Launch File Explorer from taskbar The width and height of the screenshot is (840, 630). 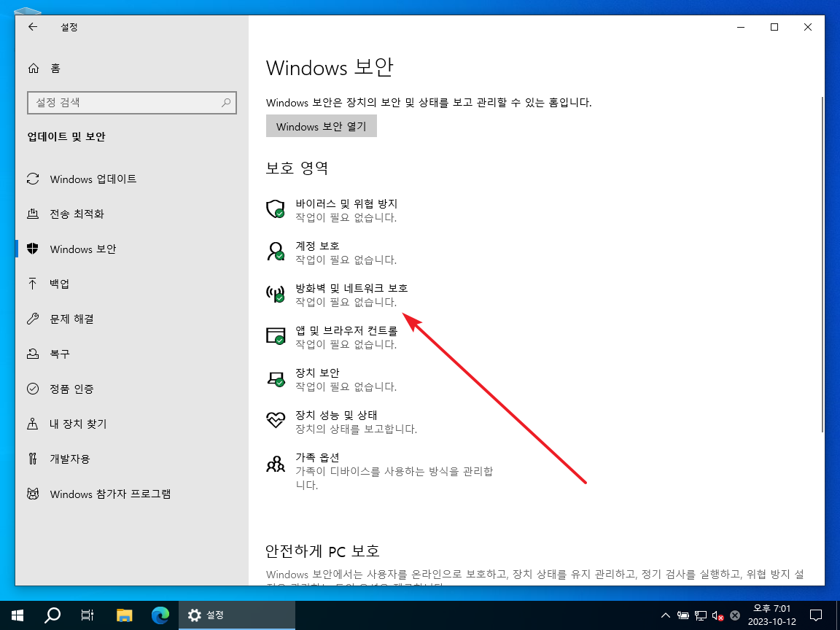124,615
